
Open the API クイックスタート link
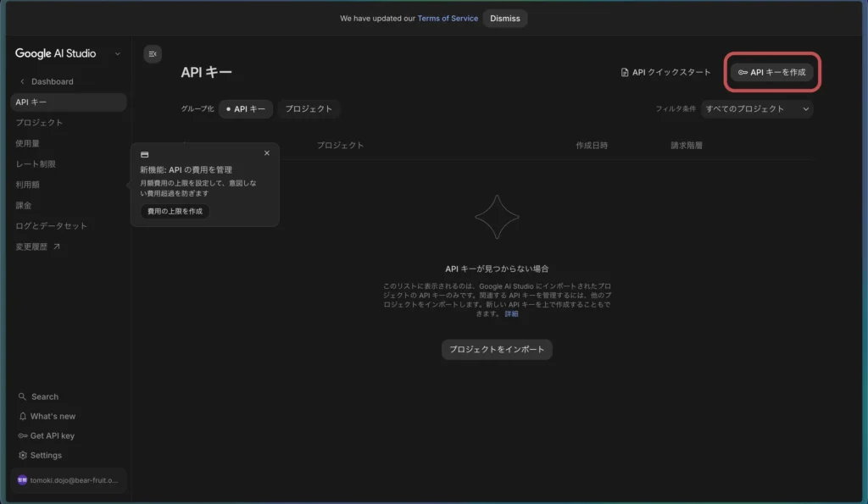(665, 73)
